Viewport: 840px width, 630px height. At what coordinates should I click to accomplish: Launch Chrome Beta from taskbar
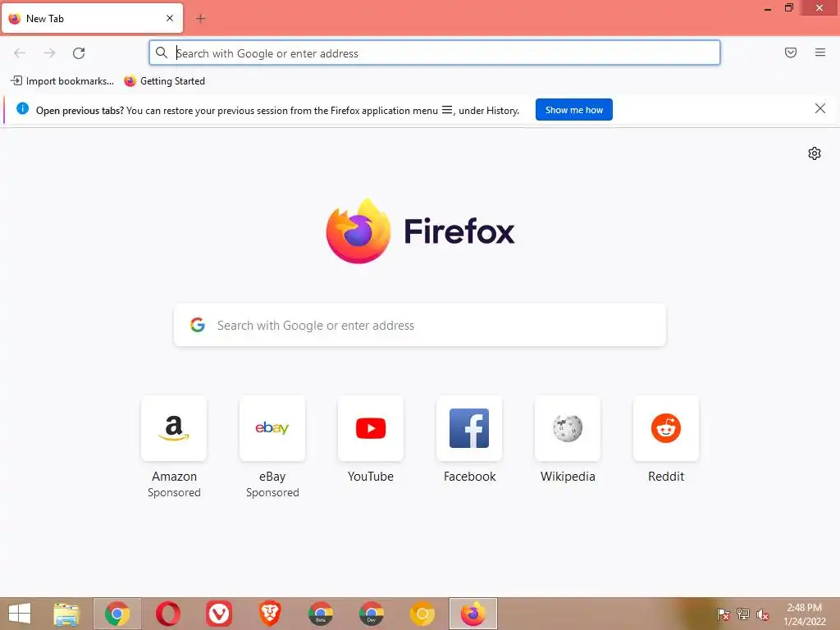coord(321,614)
